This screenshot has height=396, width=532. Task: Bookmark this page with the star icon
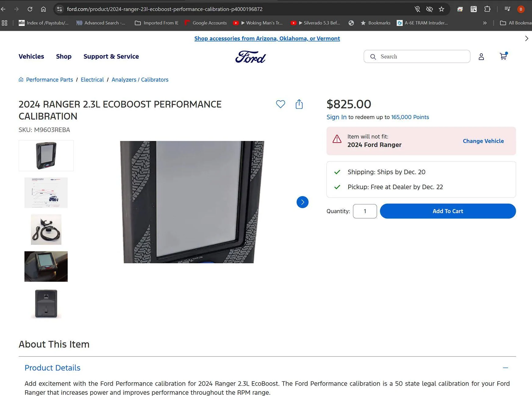pos(441,9)
